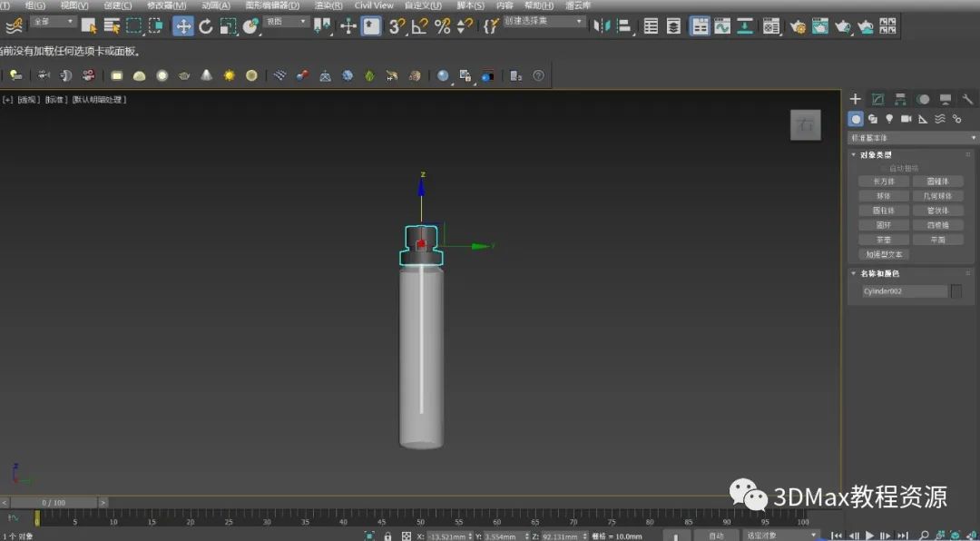Viewport: 980px width, 541px height.
Task: Click the object color swatch beside Cylinder002
Action: [955, 291]
